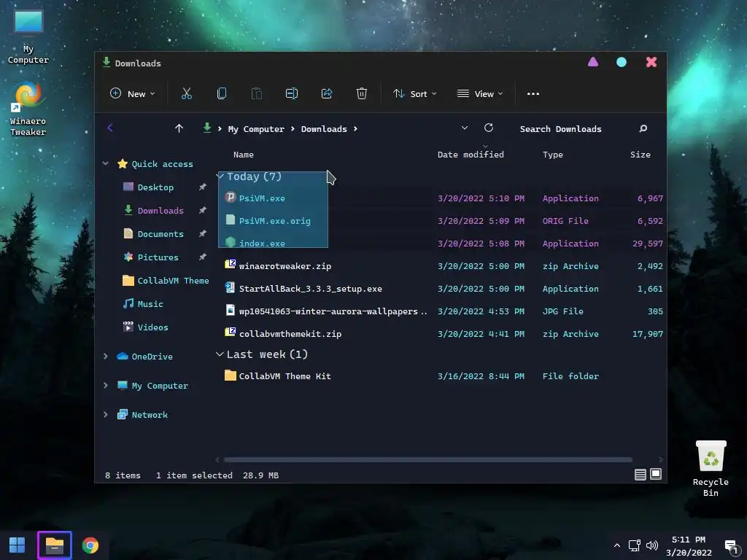Click the cyan circle maximize button
Viewport: 747px width, 560px height.
click(622, 62)
